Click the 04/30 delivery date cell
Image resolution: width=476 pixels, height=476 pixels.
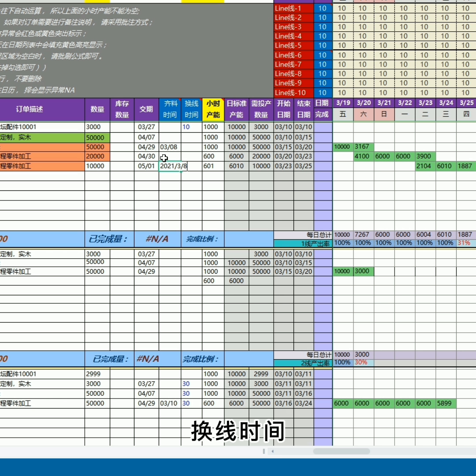tap(146, 156)
